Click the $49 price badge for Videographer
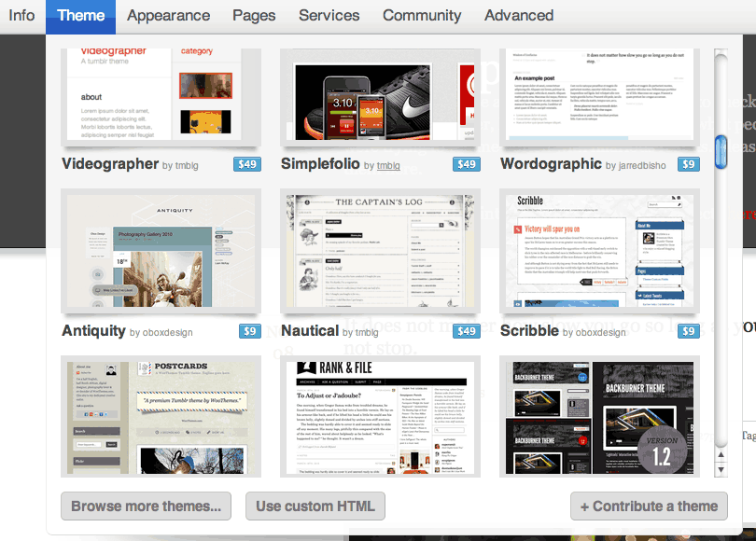Screen dimensions: 756x541 pyautogui.click(x=246, y=165)
